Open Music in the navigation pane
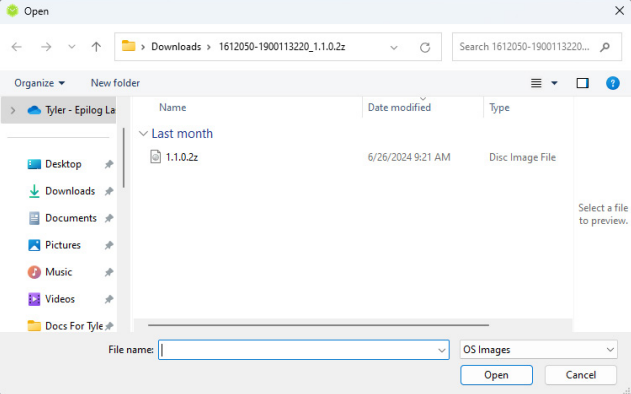 [x=58, y=272]
